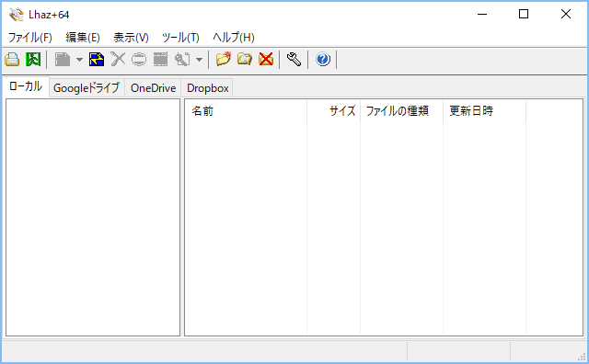Switch to the Dropbox tab
Image resolution: width=589 pixels, height=364 pixels.
coord(207,88)
